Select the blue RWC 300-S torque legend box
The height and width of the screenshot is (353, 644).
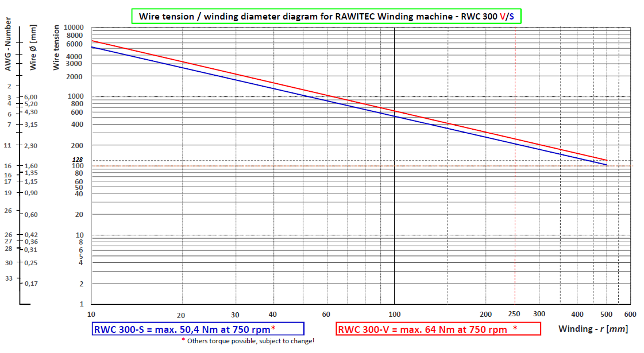click(198, 329)
